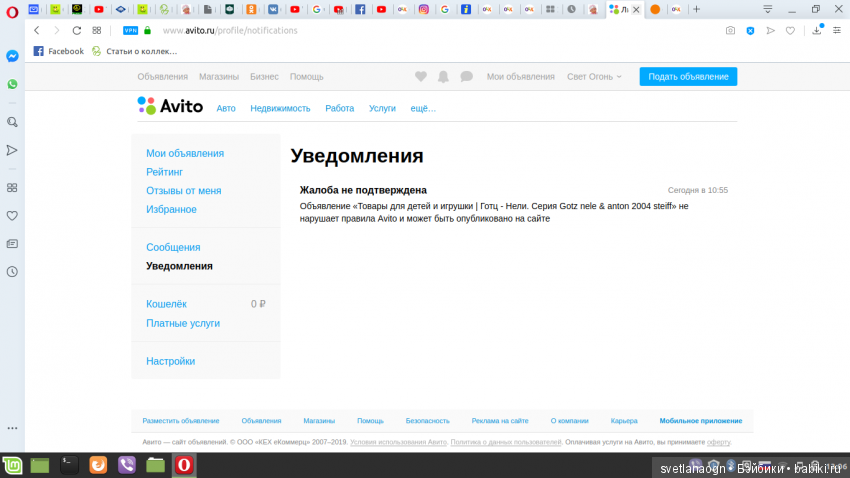
Task: Open Facebook bookmark in bookmarks bar
Action: pyautogui.click(x=59, y=51)
